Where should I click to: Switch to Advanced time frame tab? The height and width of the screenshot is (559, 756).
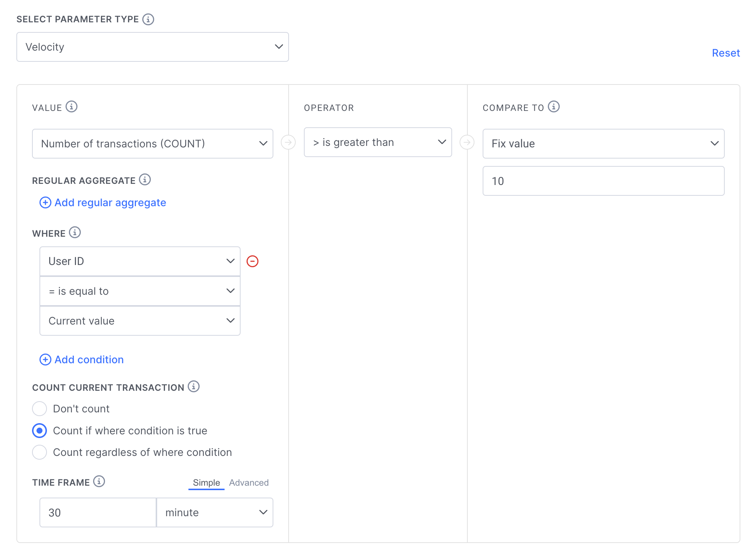point(249,483)
